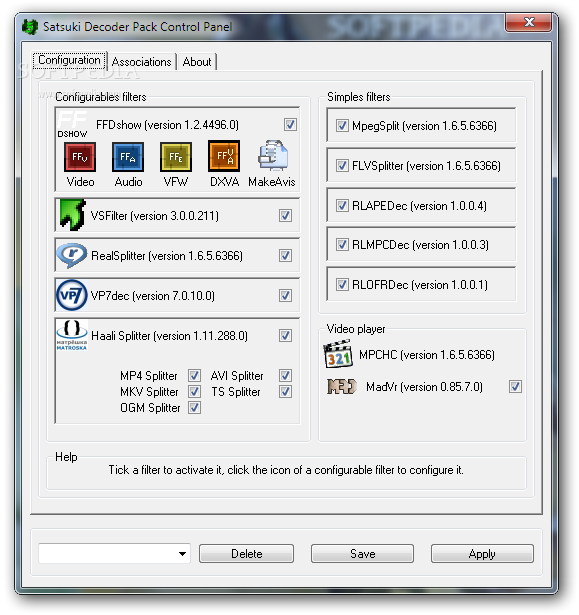Click the window title bar text
The image size is (579, 615).
coord(137,27)
